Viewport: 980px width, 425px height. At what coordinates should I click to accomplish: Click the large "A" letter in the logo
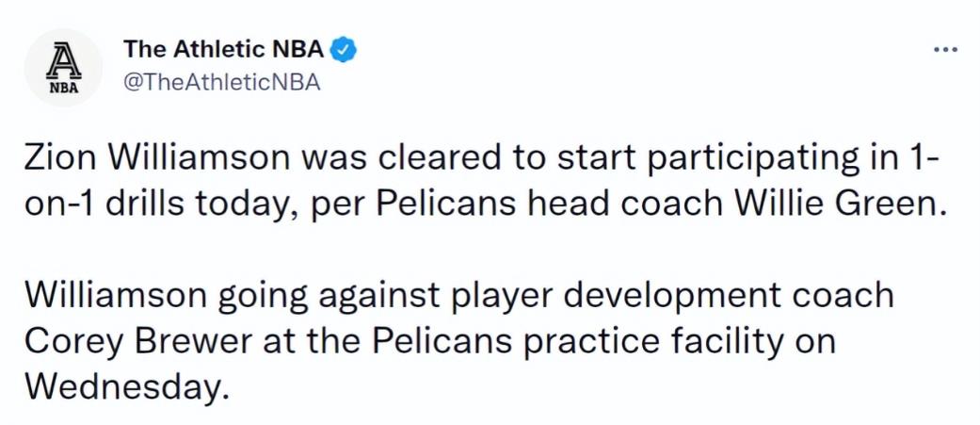[63, 60]
